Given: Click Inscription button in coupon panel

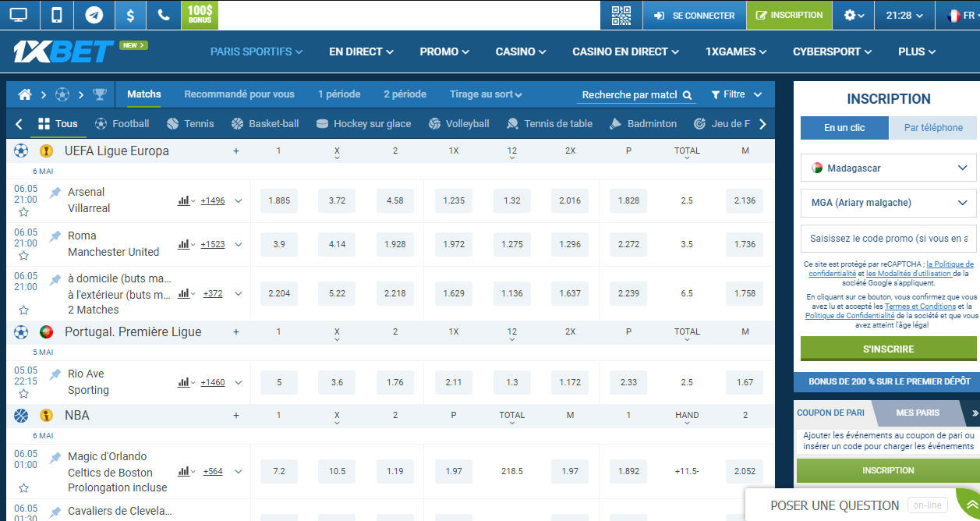Looking at the screenshot, I should [888, 470].
